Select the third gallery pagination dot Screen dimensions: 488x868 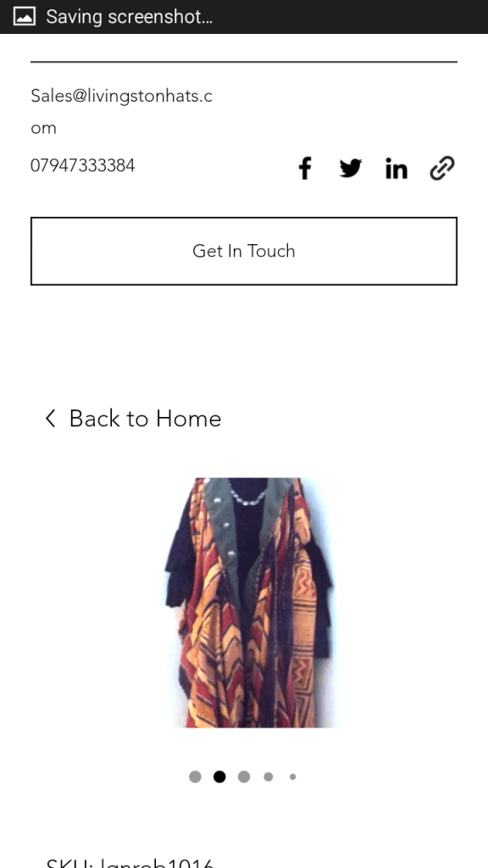pos(244,776)
